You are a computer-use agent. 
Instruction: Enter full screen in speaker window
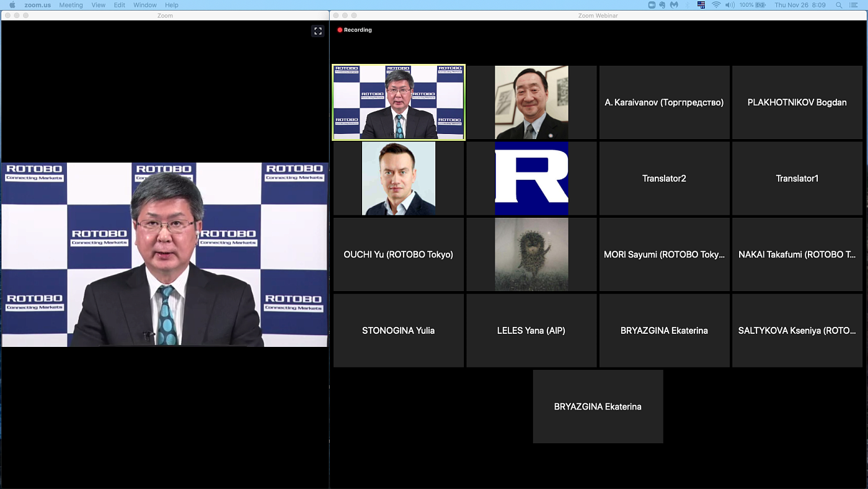coord(318,31)
